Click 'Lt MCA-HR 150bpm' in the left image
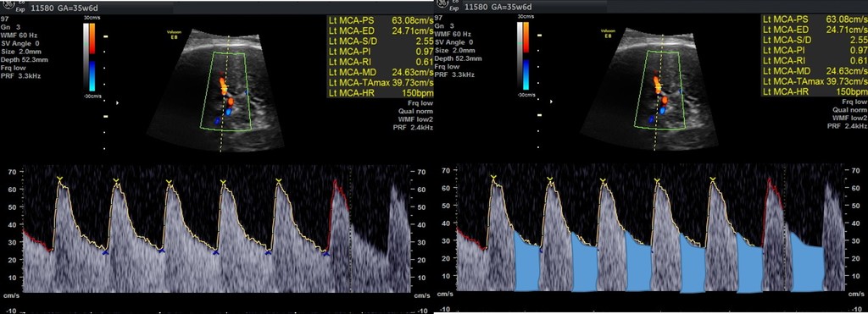 [x=381, y=93]
